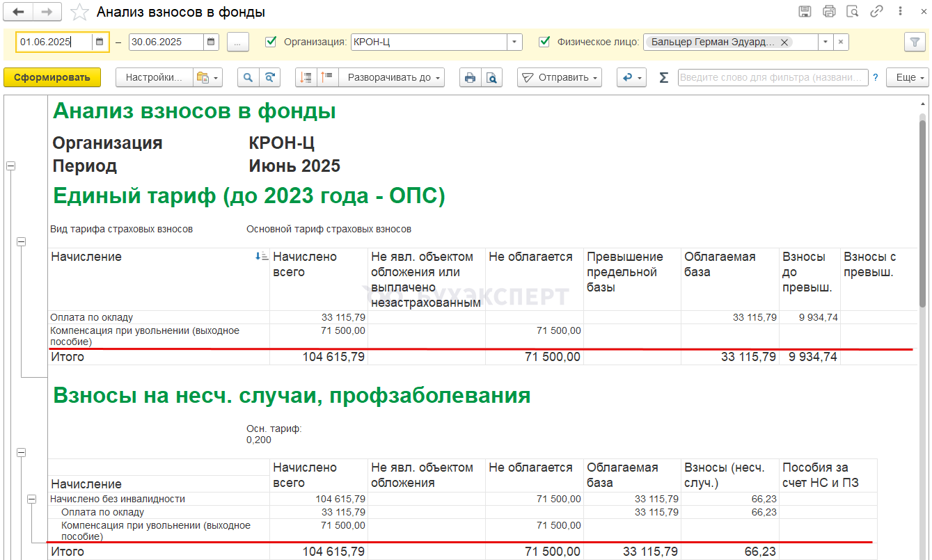The height and width of the screenshot is (560, 932).
Task: Remove the Бальцер Герман Эдуард tag
Action: tap(784, 42)
